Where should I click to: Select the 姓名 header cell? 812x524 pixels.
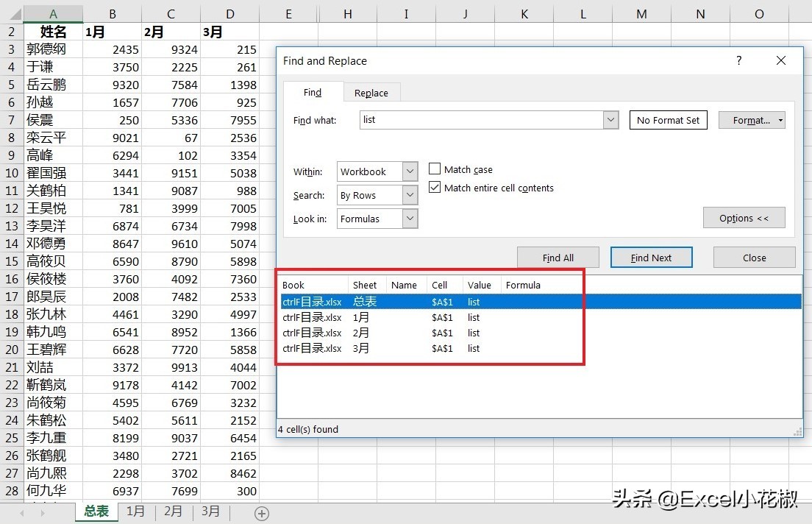(53, 32)
